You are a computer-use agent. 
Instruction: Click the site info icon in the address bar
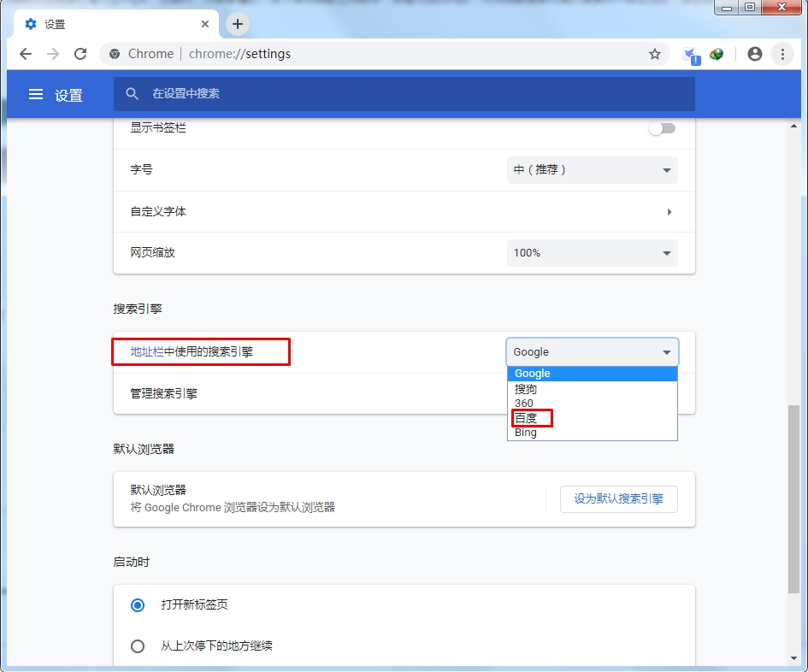coord(115,54)
